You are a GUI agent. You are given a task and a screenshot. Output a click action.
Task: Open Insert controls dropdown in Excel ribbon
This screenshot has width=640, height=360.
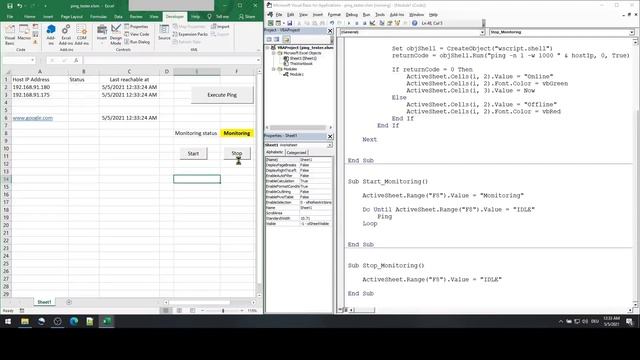102,35
